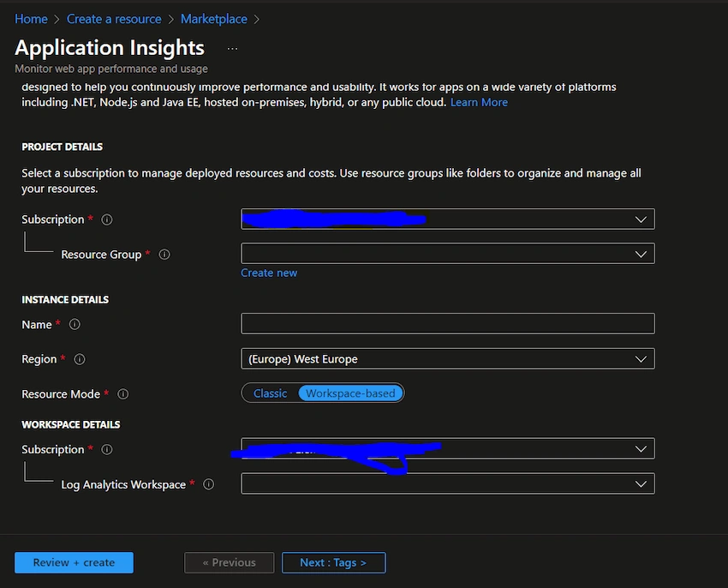Click Review + create button
This screenshot has height=588, width=728.
point(74,562)
